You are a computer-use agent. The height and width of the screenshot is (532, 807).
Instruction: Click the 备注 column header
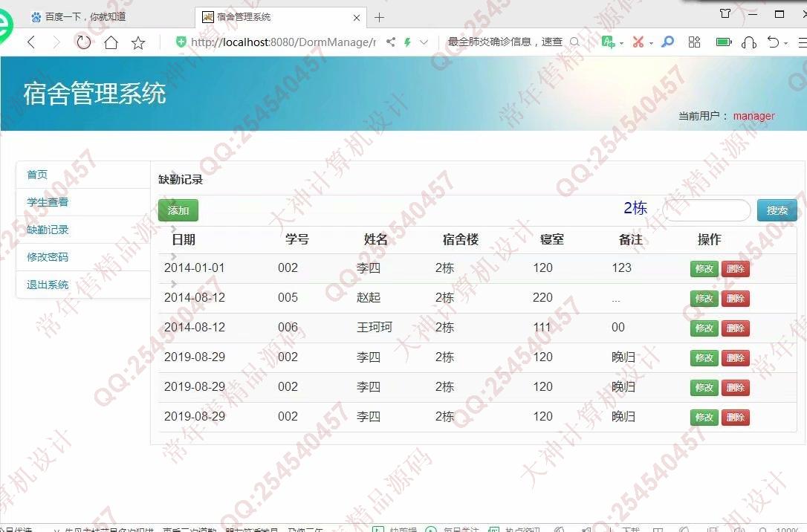(630, 240)
